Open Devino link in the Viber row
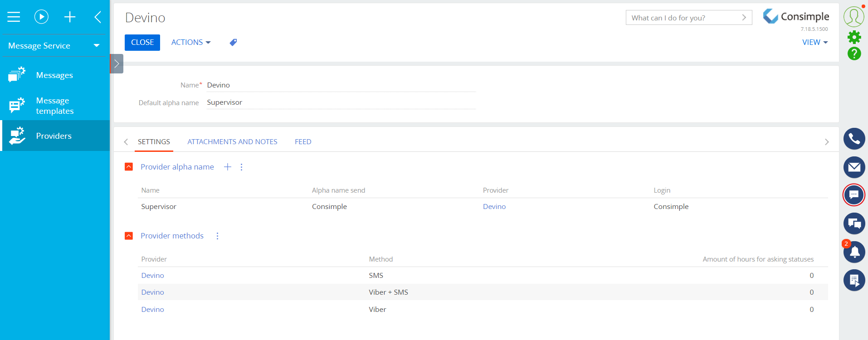The width and height of the screenshot is (868, 340). [x=152, y=310]
